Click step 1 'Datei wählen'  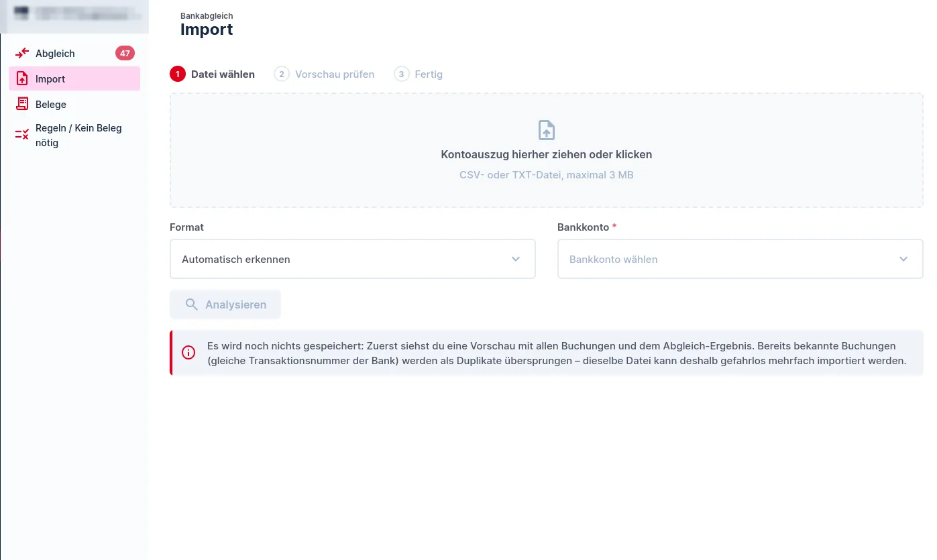pyautogui.click(x=213, y=74)
